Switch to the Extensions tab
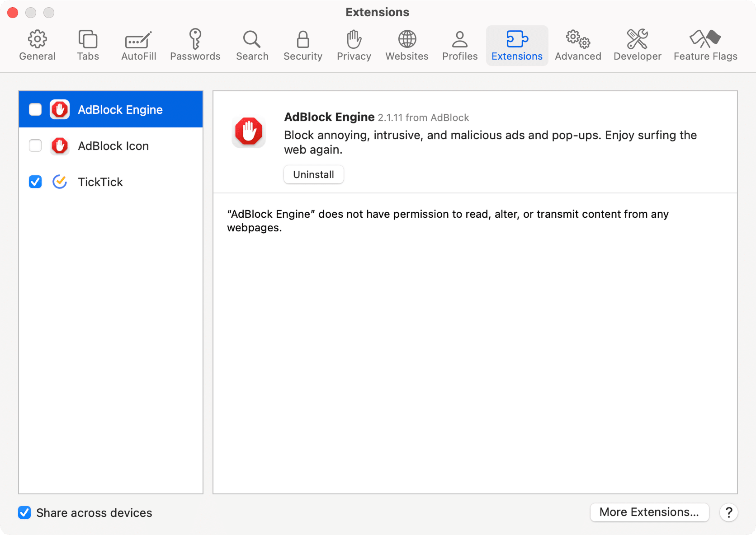This screenshot has width=756, height=535. coord(517,44)
